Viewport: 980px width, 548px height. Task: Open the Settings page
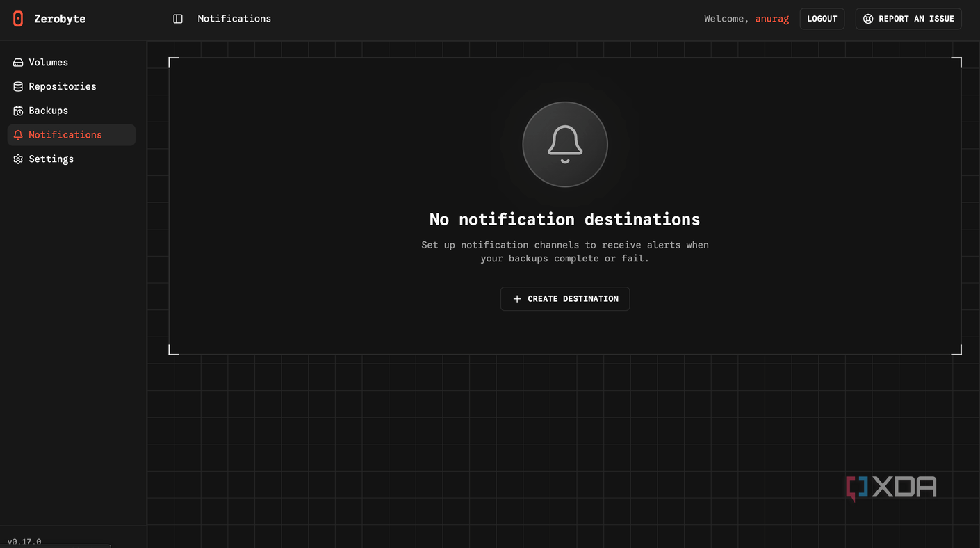(x=72, y=159)
